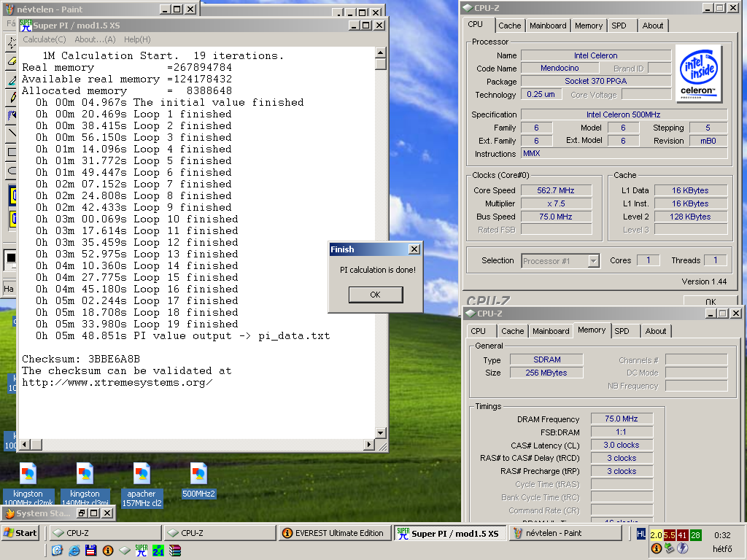Click the down arrow of Super PI scrollbar
The image size is (747, 560).
pos(380,433)
